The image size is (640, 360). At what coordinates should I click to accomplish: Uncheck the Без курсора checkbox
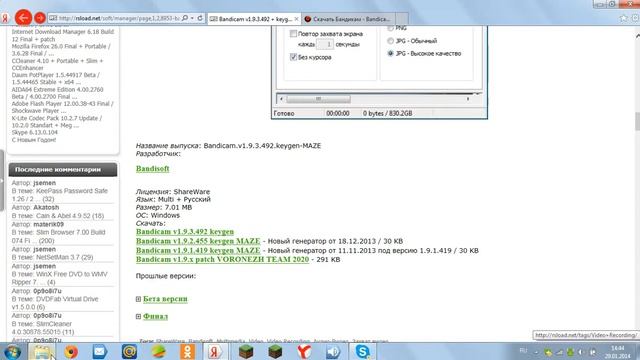point(293,57)
